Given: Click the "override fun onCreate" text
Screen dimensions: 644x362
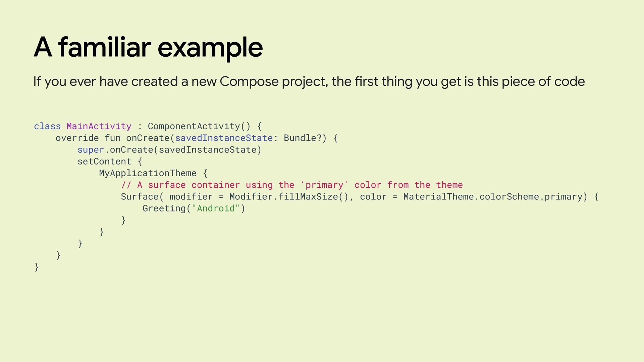Looking at the screenshot, I should click(x=112, y=138).
